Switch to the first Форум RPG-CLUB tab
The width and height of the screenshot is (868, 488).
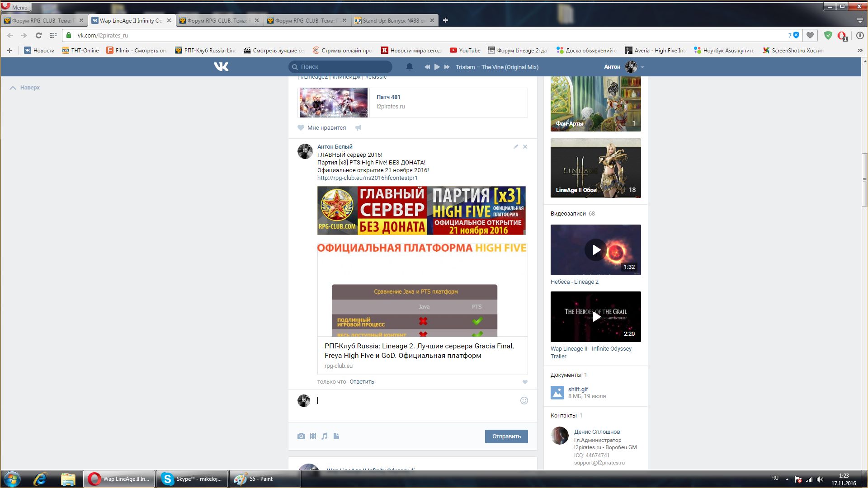44,20
